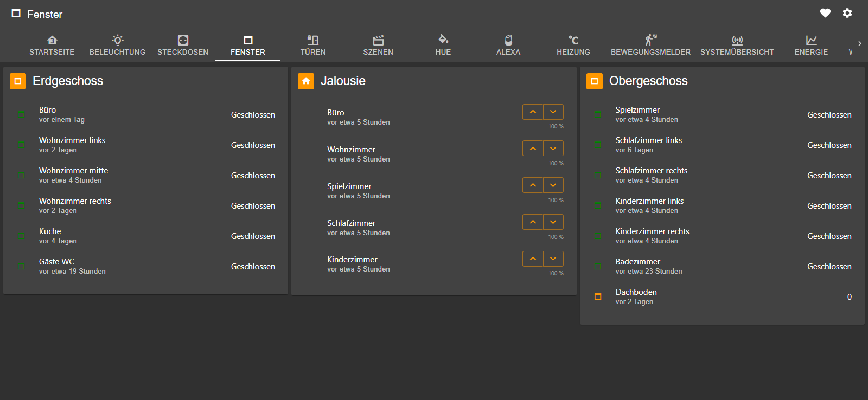Image resolution: width=868 pixels, height=400 pixels.
Task: Select the Fenster tab
Action: point(248,46)
